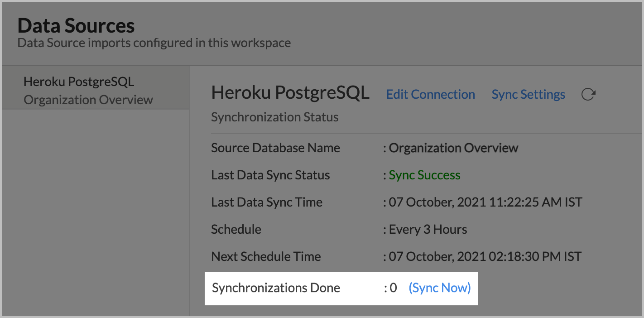Click the Last Data Sync Status label
The image size is (644, 318).
(270, 175)
